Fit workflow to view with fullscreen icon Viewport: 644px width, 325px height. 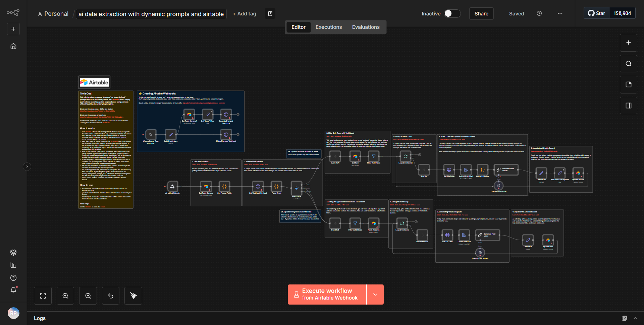43,296
